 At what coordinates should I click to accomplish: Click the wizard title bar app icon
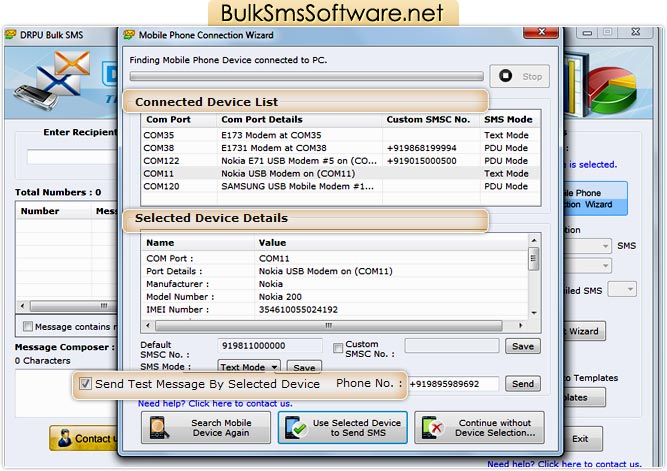click(129, 35)
